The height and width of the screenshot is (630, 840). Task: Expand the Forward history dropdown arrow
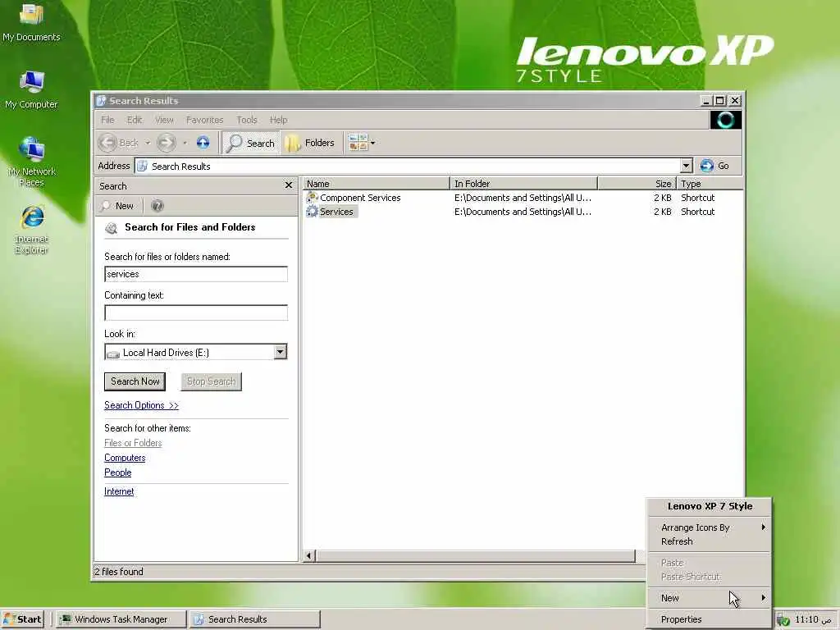[x=185, y=143]
